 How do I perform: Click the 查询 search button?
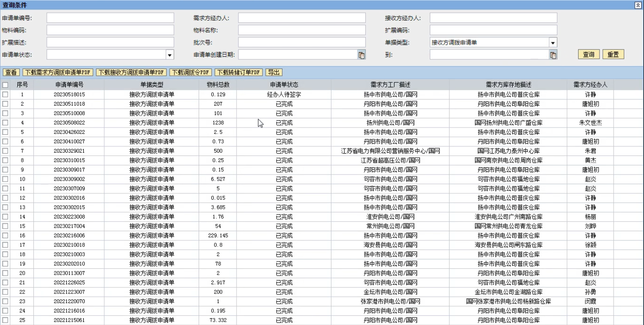588,54
